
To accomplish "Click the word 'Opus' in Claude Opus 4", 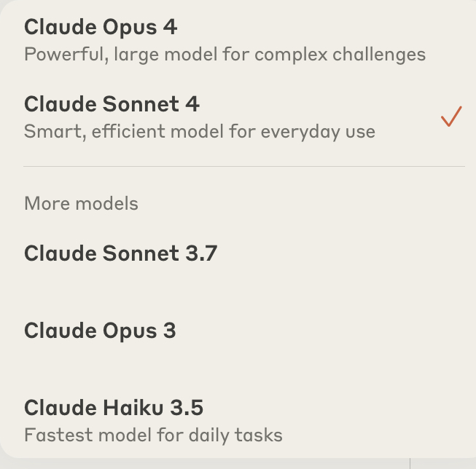I will [130, 28].
